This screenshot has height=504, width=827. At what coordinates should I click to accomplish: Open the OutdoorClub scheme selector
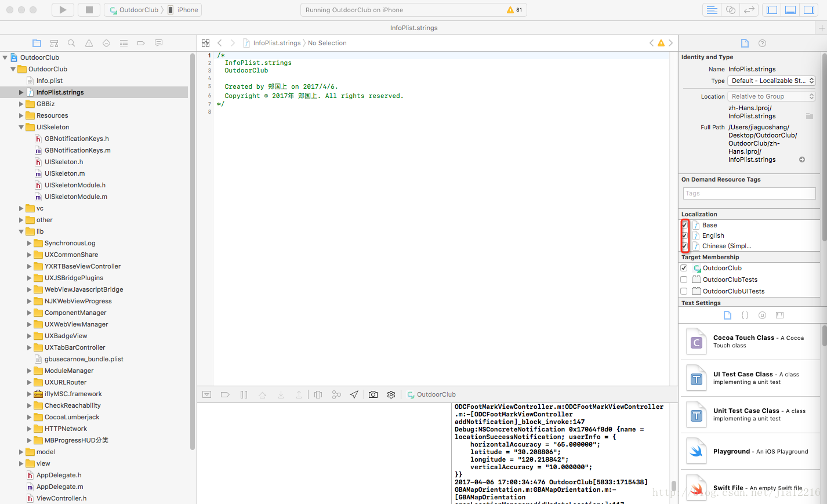pos(135,10)
